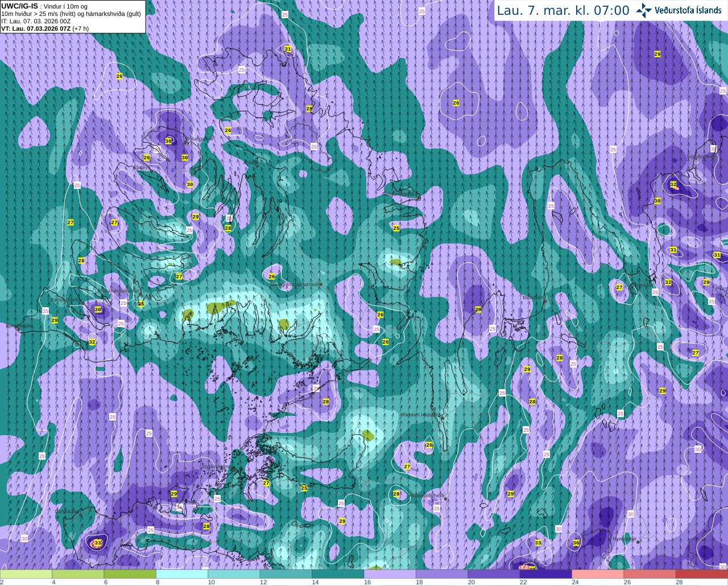Click the 'VT: Lau. 07.03.2026 07Z (+7 h)' line
Image resolution: width=728 pixels, height=586 pixels.
point(45,28)
